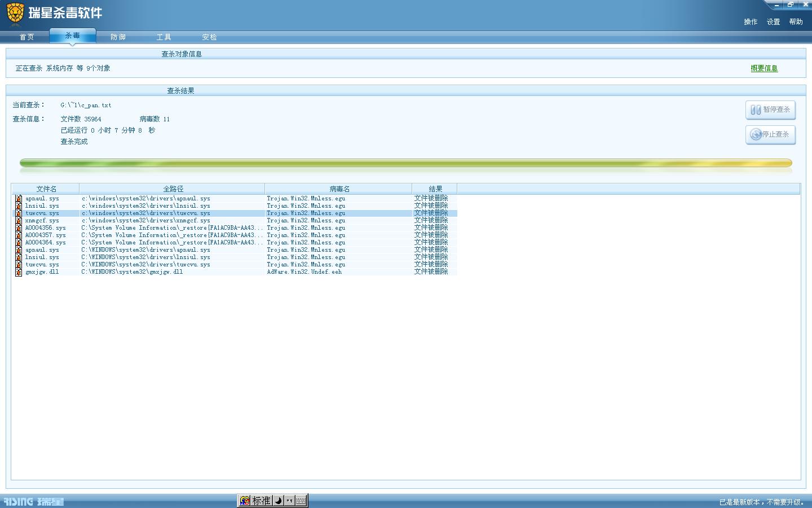Click the current scan path G:\~1\c_pan.txt
Screen dimensions: 812x508
pyautogui.click(x=86, y=105)
